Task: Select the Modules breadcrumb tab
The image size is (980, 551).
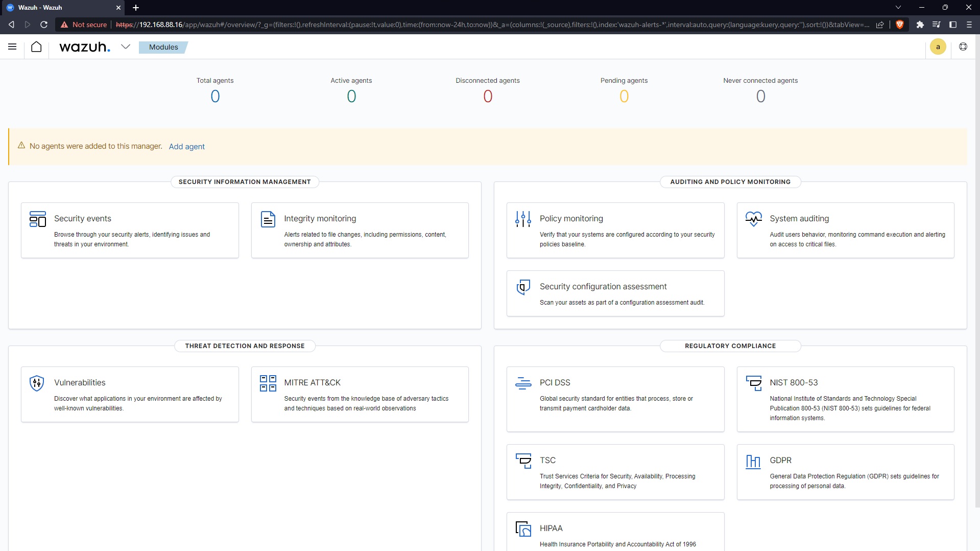Action: (x=163, y=47)
